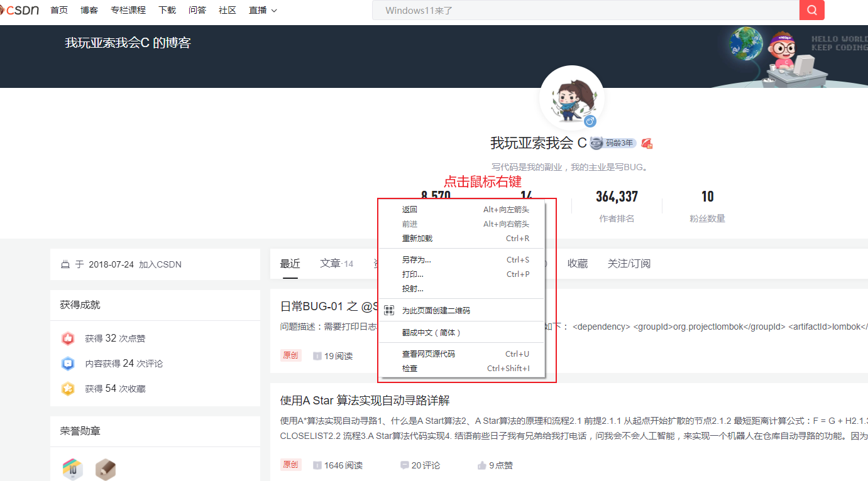
Task: Select 打印... in the context menu
Action: (462, 274)
